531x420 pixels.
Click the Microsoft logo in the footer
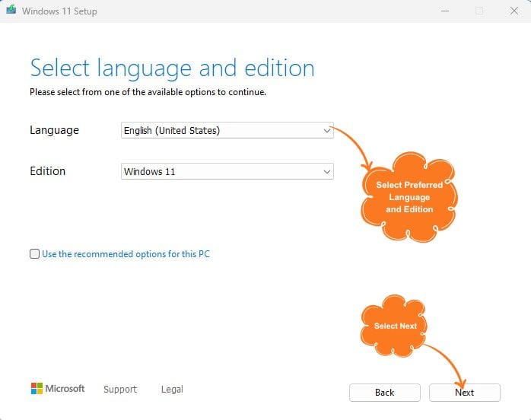tap(58, 389)
